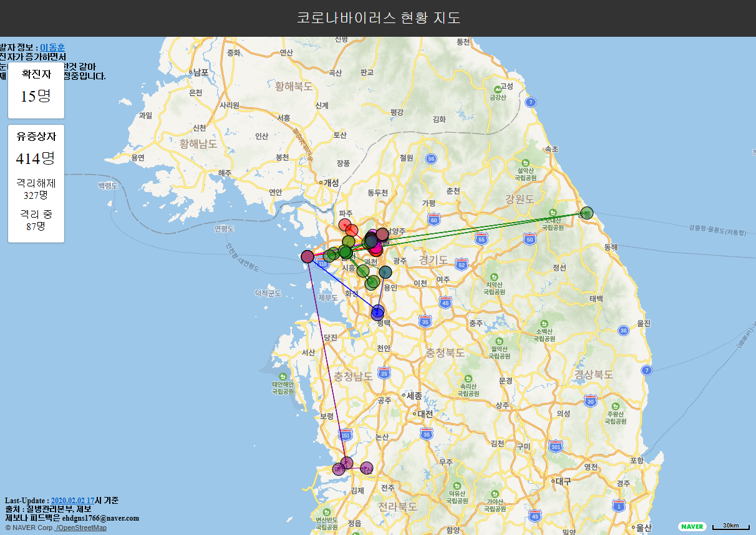This screenshot has width=756, height=535.
Task: Click the 춘천 city label
Action: point(453,191)
